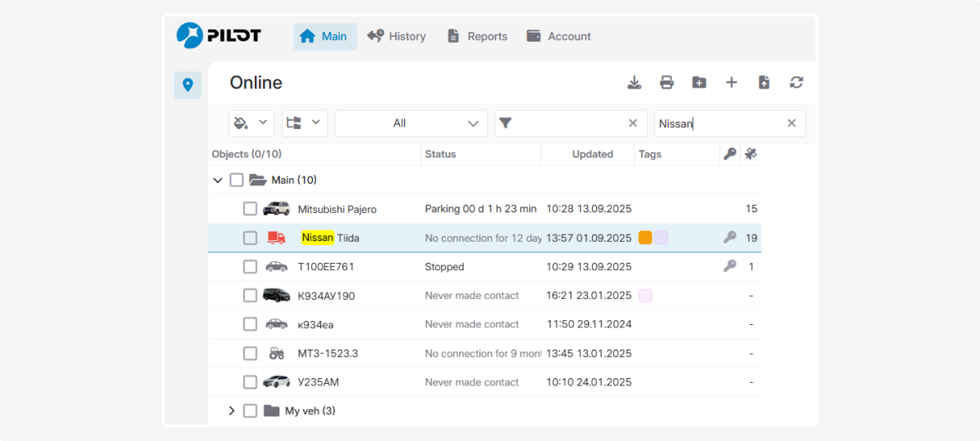This screenshot has width=980, height=441.
Task: Switch to the History tab
Action: click(397, 37)
